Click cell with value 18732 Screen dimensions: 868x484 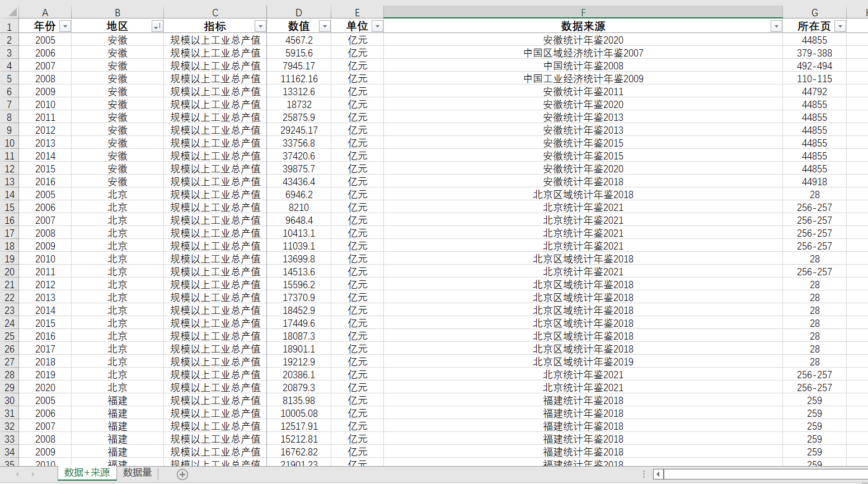tap(299, 104)
